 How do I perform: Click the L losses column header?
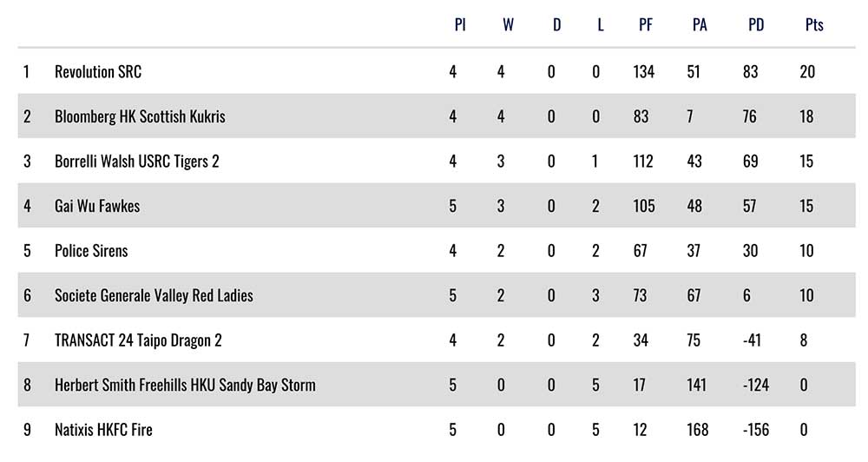coord(600,25)
